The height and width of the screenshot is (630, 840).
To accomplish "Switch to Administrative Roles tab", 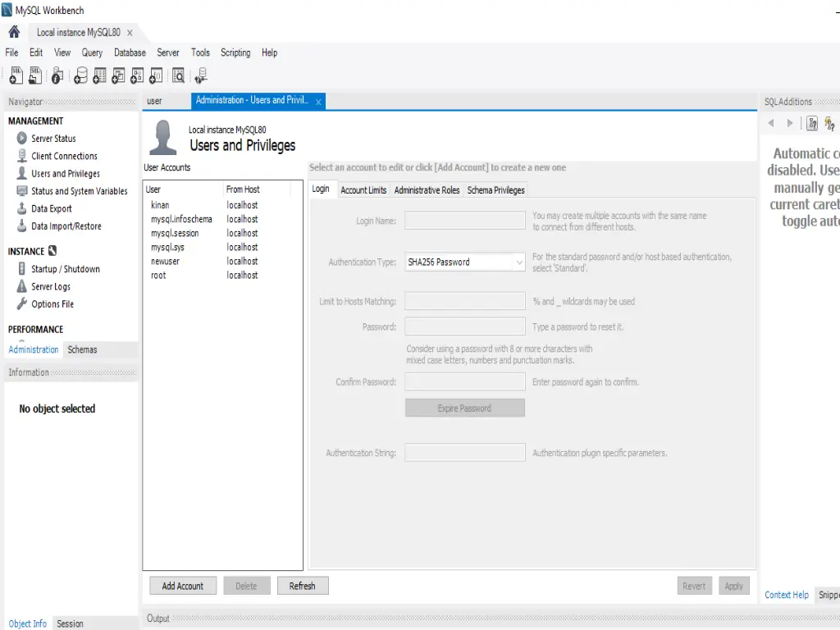I will click(427, 189).
